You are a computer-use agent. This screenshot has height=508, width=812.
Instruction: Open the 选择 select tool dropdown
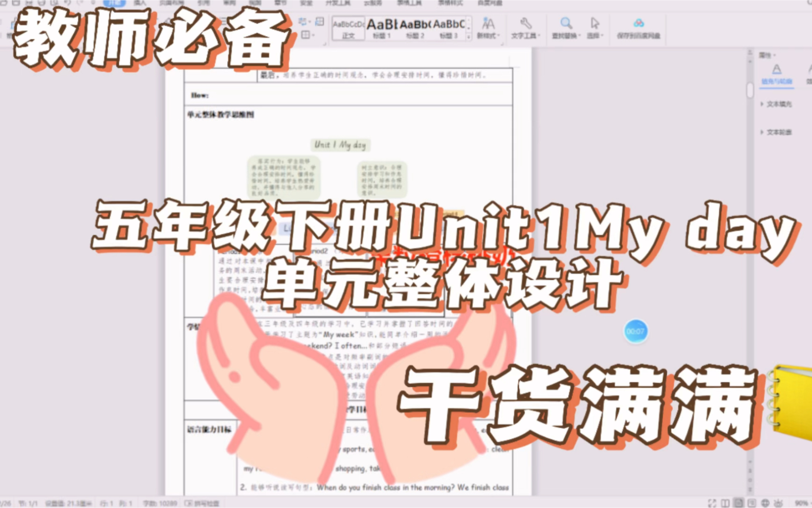tap(595, 36)
